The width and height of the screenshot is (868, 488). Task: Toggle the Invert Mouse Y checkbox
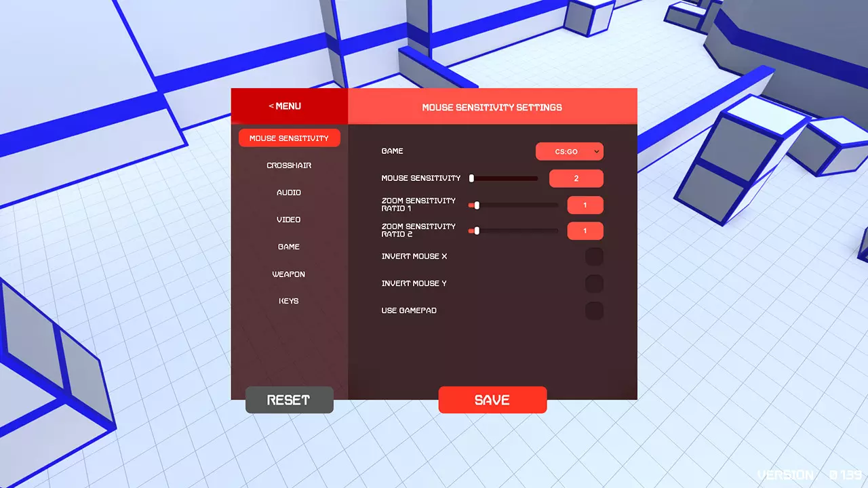pos(594,284)
